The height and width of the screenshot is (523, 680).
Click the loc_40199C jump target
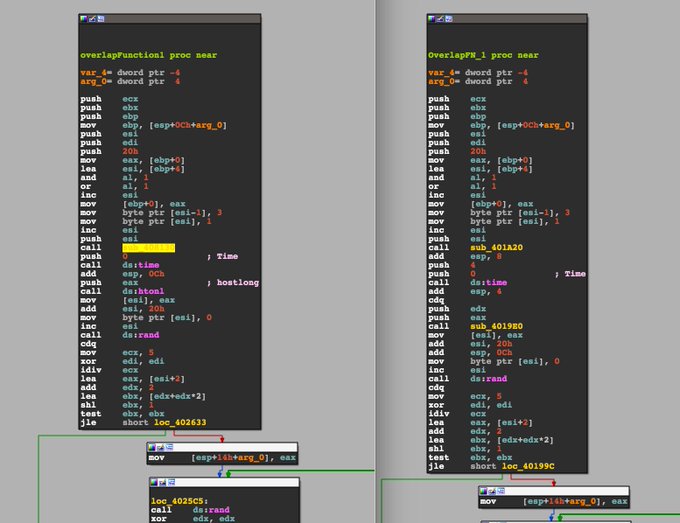528,466
